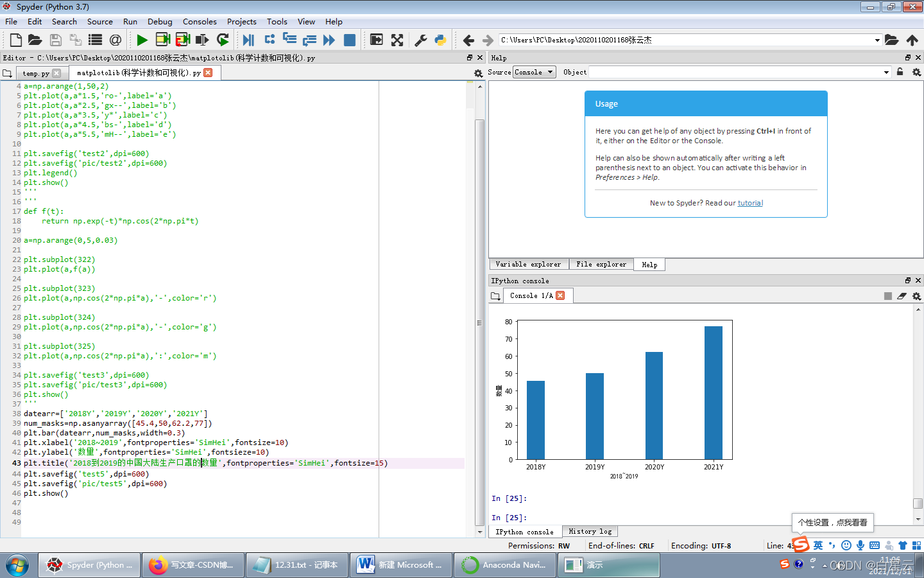Close the Console 1/A tab

pyautogui.click(x=560, y=295)
